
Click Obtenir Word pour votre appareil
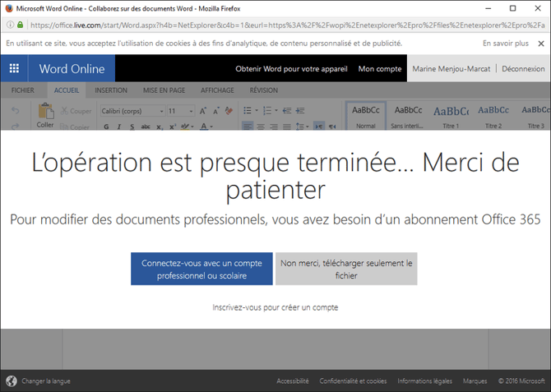[x=291, y=69]
